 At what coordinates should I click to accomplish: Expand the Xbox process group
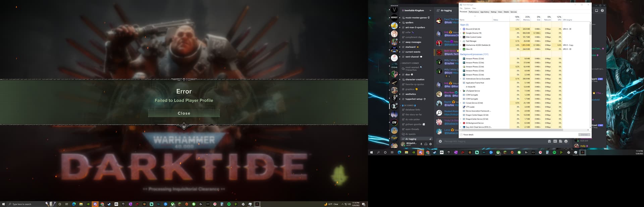click(x=461, y=49)
